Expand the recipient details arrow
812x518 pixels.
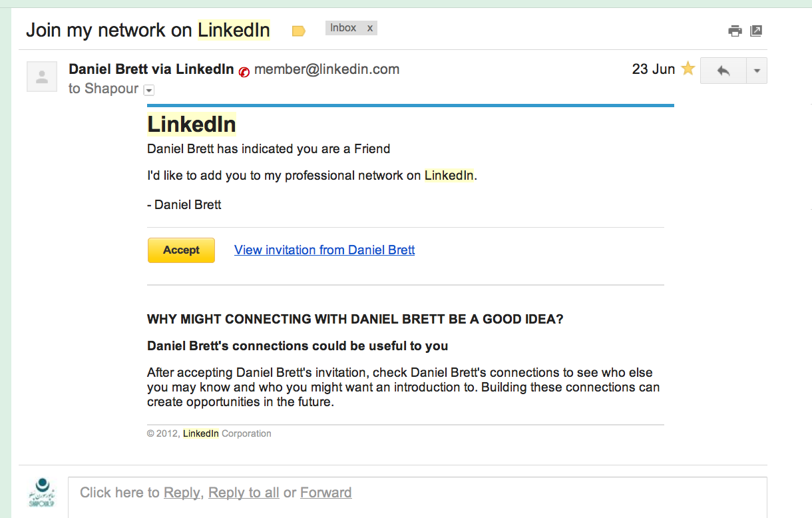pyautogui.click(x=149, y=90)
